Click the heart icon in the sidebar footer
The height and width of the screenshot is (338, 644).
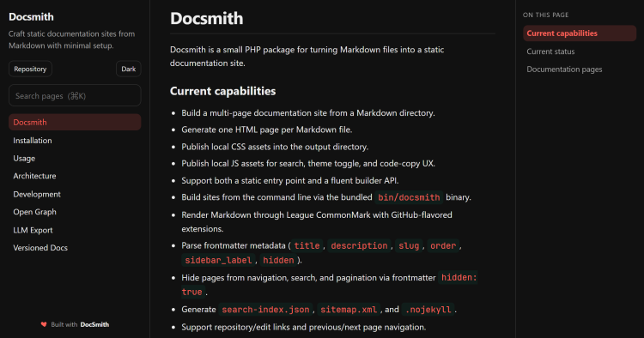tap(44, 324)
